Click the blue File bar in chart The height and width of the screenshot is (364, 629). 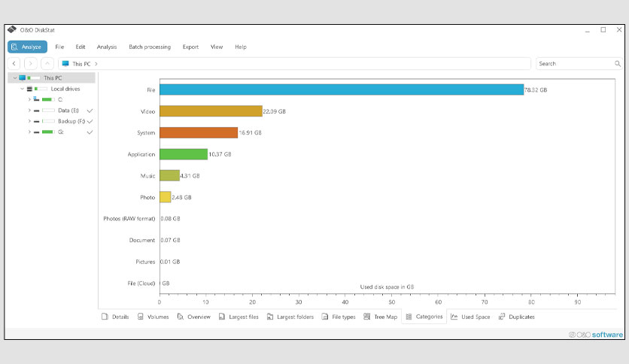[342, 89]
